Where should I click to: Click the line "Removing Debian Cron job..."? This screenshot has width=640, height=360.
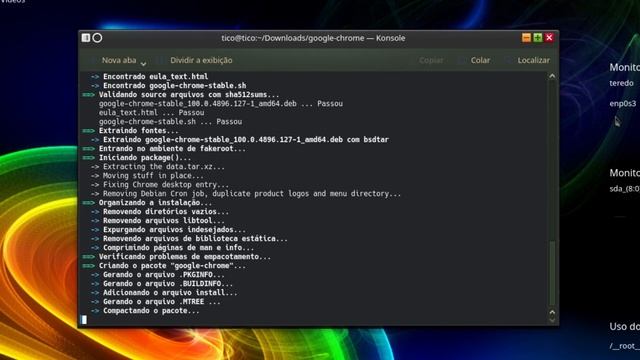click(x=252, y=193)
